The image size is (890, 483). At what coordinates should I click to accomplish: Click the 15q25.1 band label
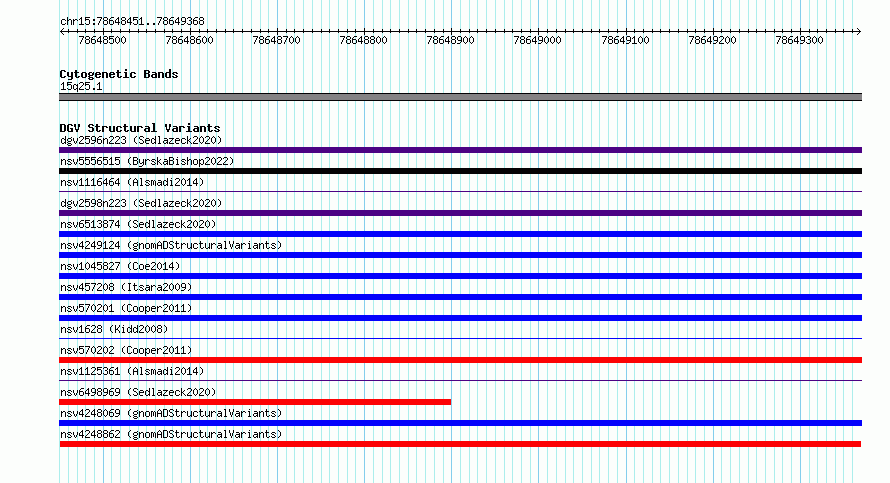(x=81, y=86)
